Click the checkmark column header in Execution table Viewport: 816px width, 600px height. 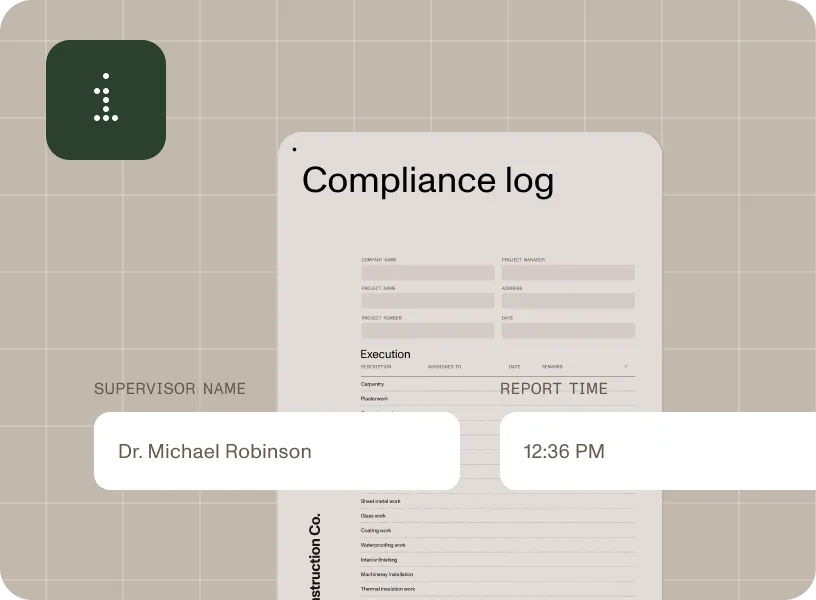[x=627, y=367]
